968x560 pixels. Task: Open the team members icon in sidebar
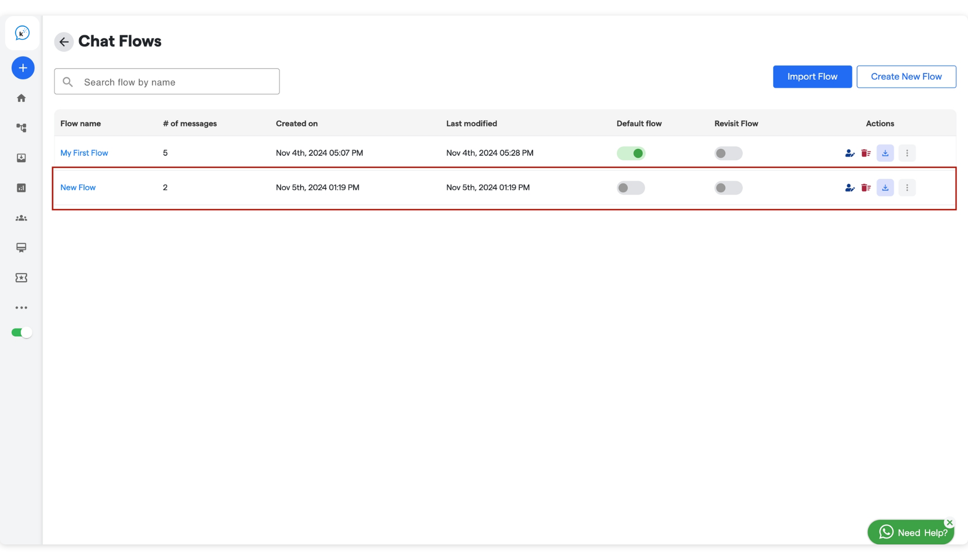pos(21,218)
